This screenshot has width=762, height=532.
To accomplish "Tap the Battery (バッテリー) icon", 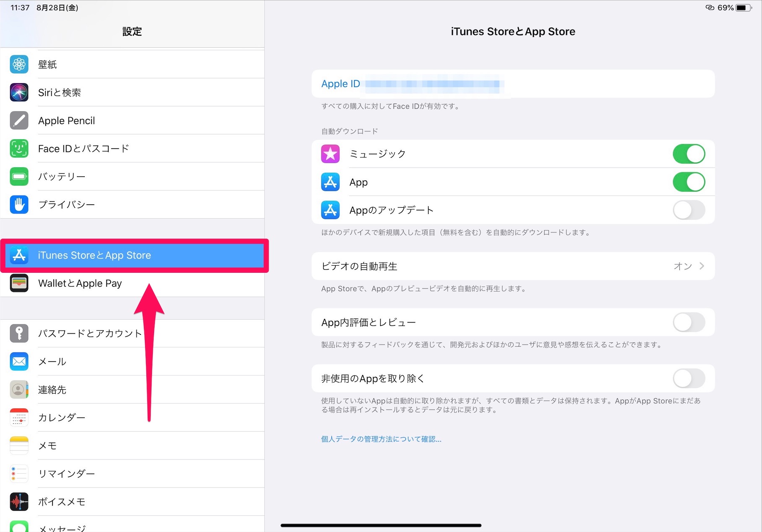I will (x=19, y=177).
